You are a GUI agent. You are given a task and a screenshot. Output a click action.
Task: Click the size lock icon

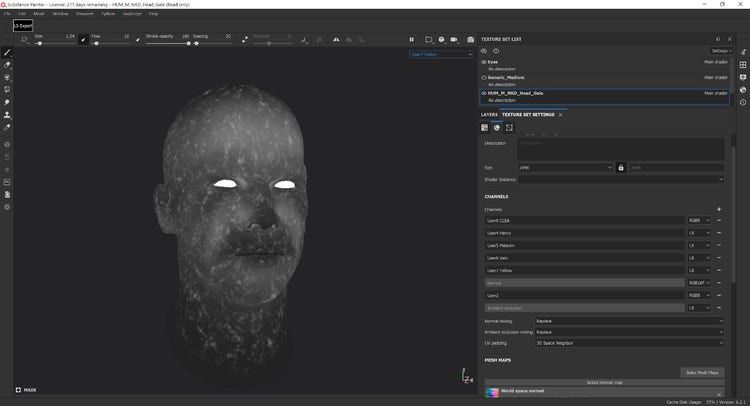[621, 167]
